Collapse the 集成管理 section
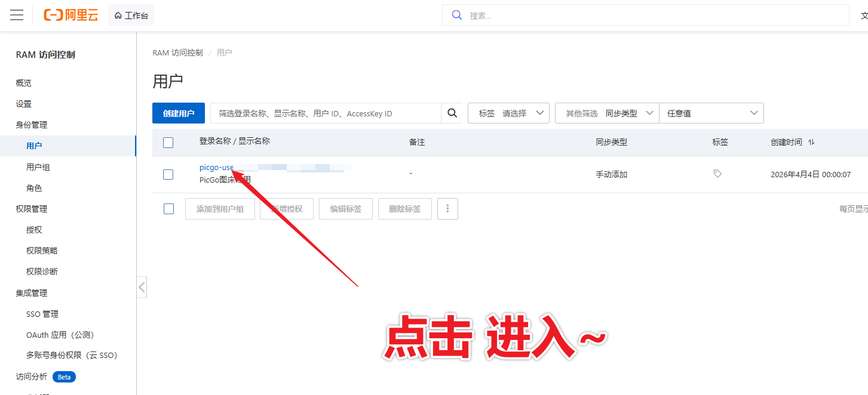This screenshot has height=395, width=868. tap(32, 293)
